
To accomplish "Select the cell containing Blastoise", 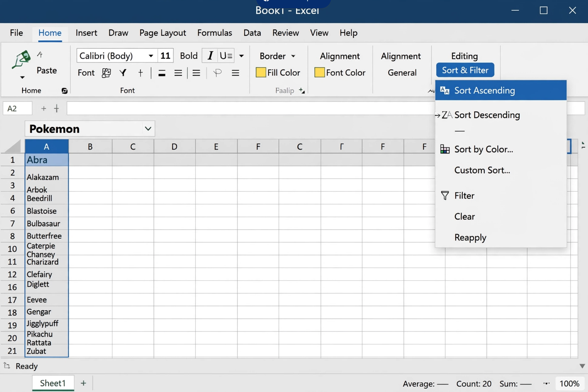I will [47, 211].
